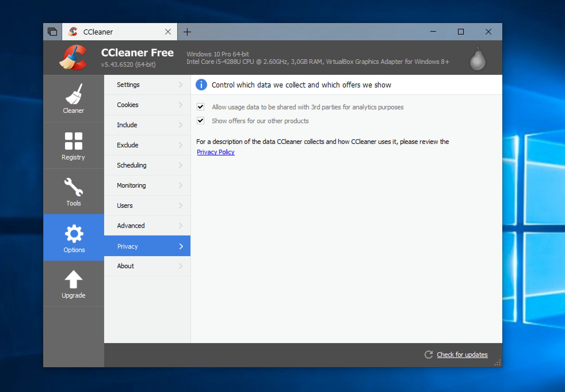Expand the Settings submenu chevron
This screenshot has height=392, width=565.
[181, 85]
